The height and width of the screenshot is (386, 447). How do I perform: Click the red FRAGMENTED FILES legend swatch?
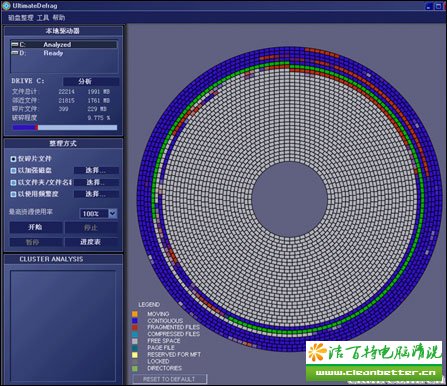tap(135, 327)
